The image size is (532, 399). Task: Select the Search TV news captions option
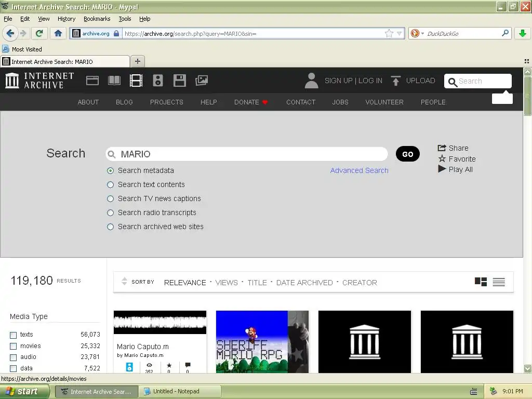110,198
